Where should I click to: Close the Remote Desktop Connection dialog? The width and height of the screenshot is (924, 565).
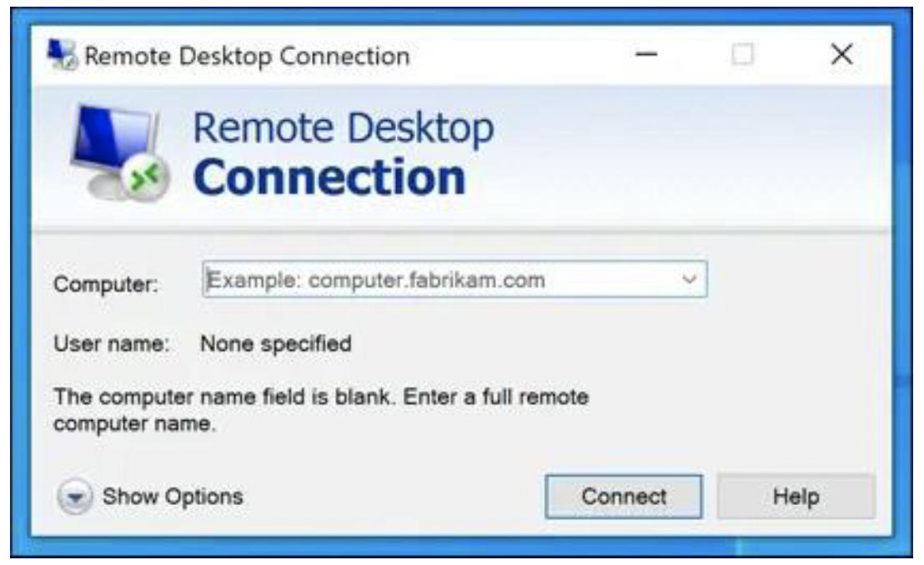click(x=842, y=55)
